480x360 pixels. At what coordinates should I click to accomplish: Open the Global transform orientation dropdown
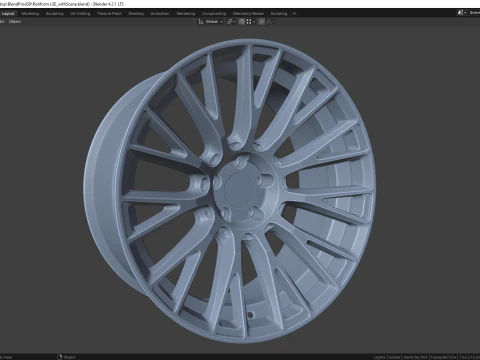click(x=214, y=22)
